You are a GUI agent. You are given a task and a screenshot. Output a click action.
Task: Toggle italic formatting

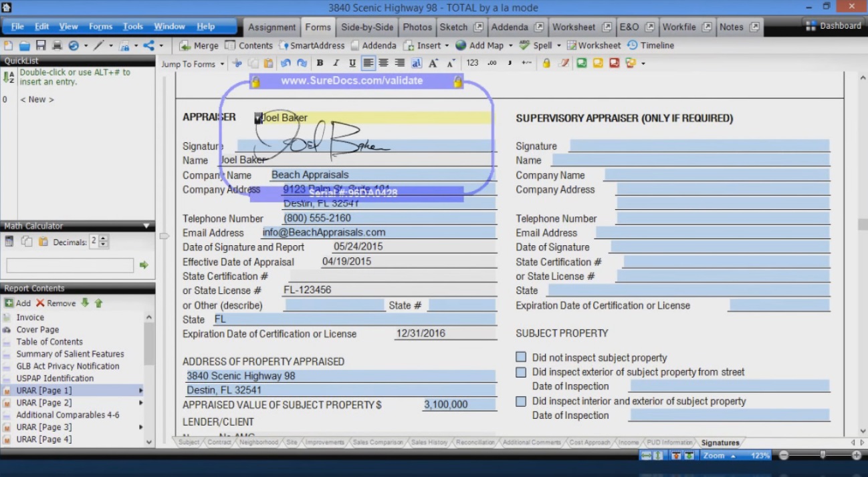336,63
